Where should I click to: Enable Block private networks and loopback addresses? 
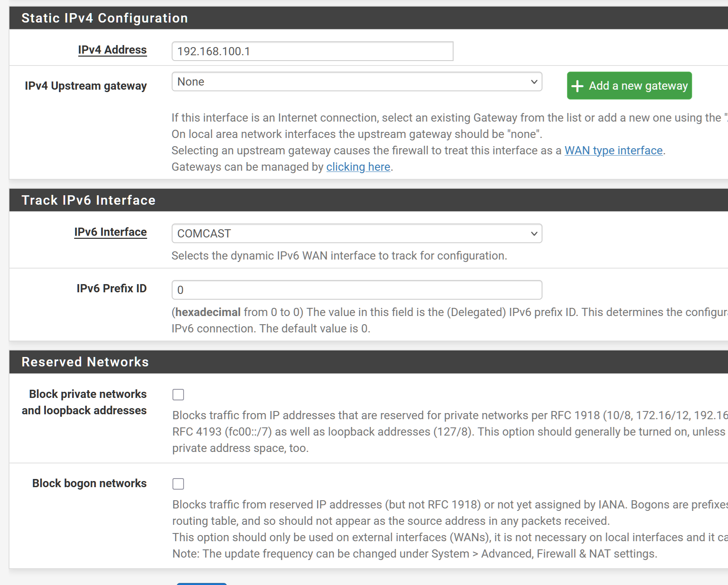(x=178, y=395)
